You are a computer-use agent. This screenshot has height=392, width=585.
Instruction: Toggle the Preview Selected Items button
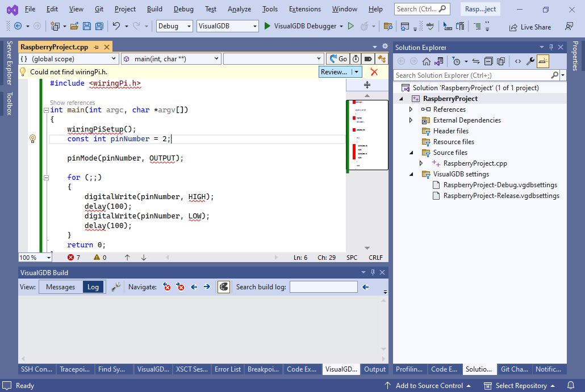543,61
